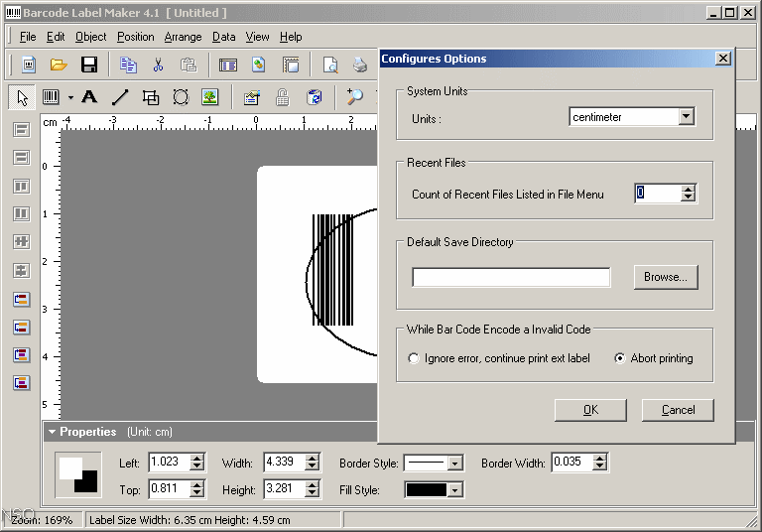Increase Count of Recent Files value

click(688, 190)
